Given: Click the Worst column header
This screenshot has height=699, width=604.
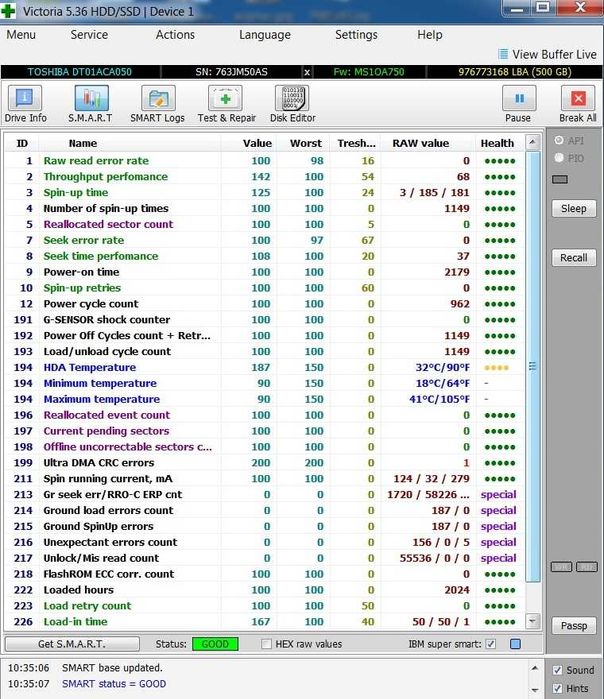Looking at the screenshot, I should (305, 143).
